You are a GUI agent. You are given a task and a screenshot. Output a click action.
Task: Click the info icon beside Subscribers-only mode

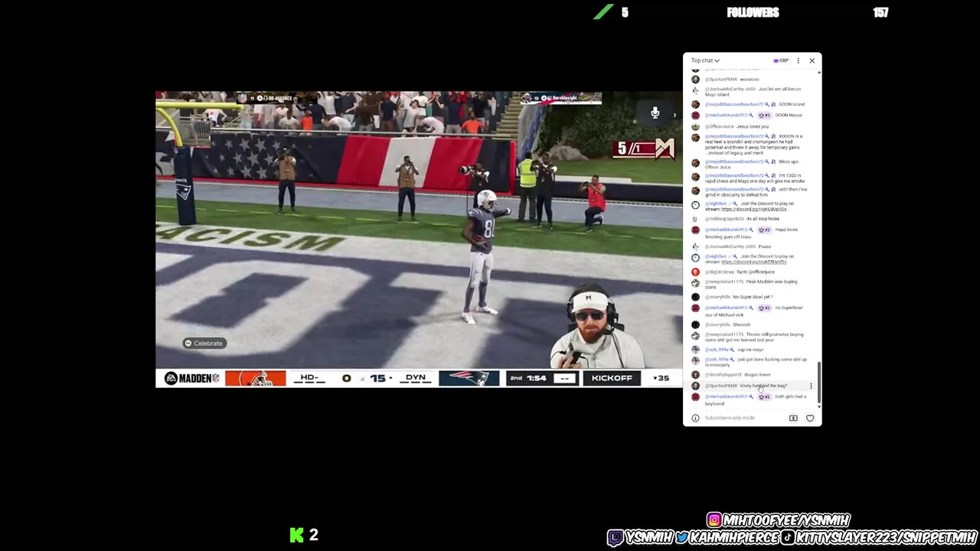pyautogui.click(x=695, y=418)
